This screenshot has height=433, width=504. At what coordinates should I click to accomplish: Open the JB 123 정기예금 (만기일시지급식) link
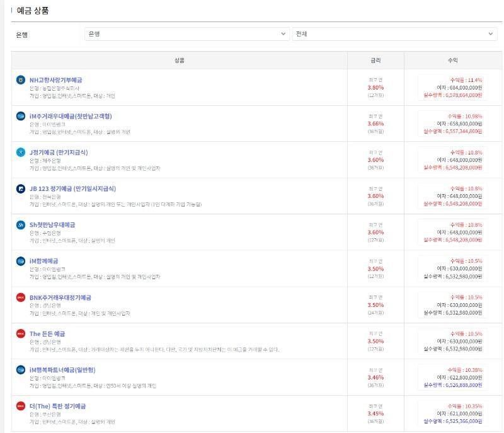72,188
